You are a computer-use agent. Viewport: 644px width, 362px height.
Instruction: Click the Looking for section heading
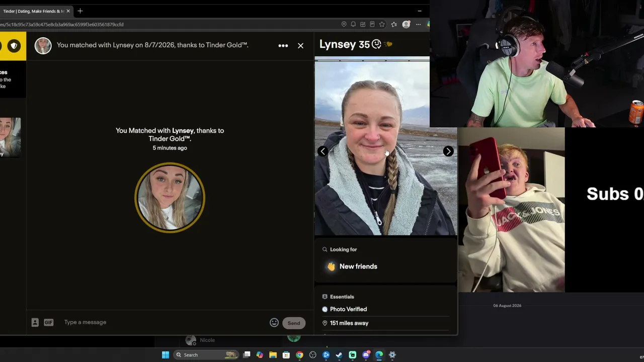pyautogui.click(x=344, y=249)
